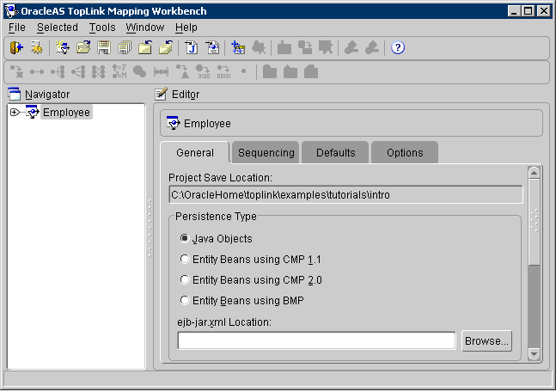Open the Window menu
556x392 pixels.
tap(145, 28)
